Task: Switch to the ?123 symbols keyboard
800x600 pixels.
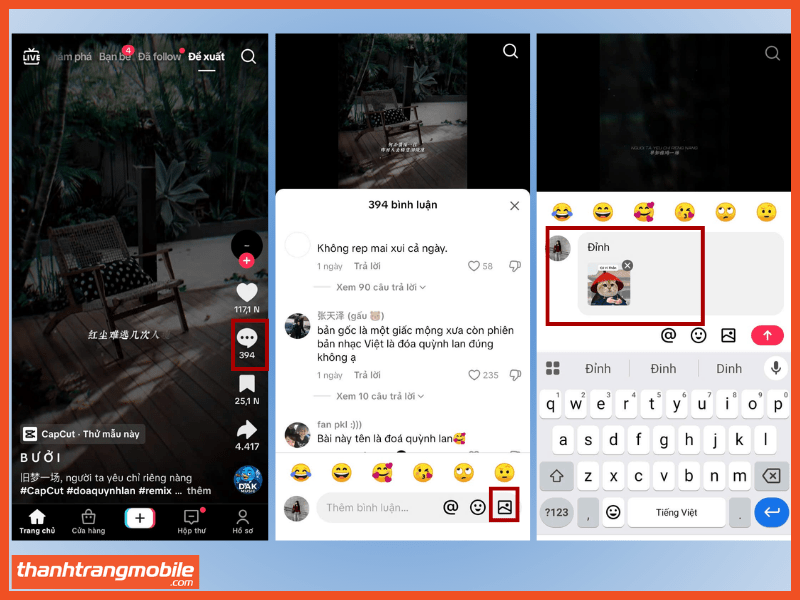Action: pyautogui.click(x=556, y=512)
